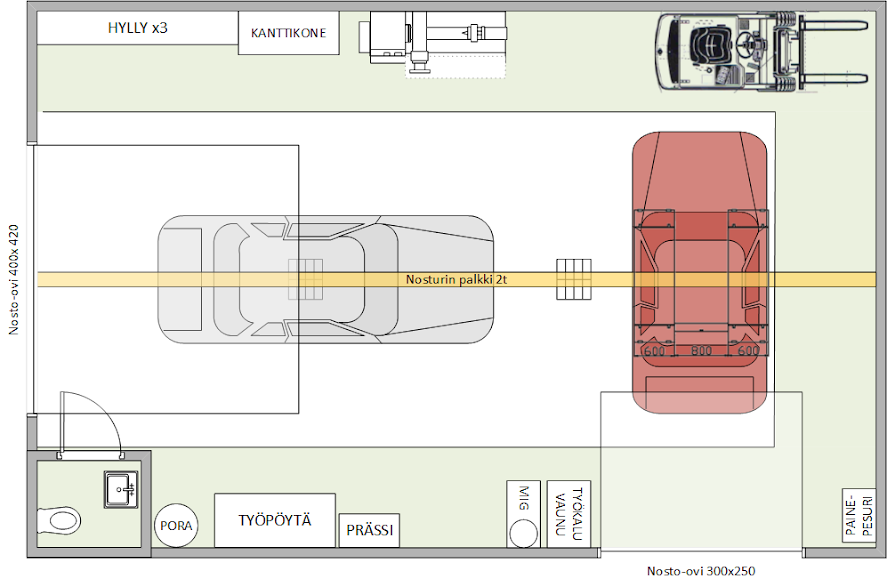The width and height of the screenshot is (887, 587).
Task: Click the 800 dimension on the lift
Action: pos(701,351)
